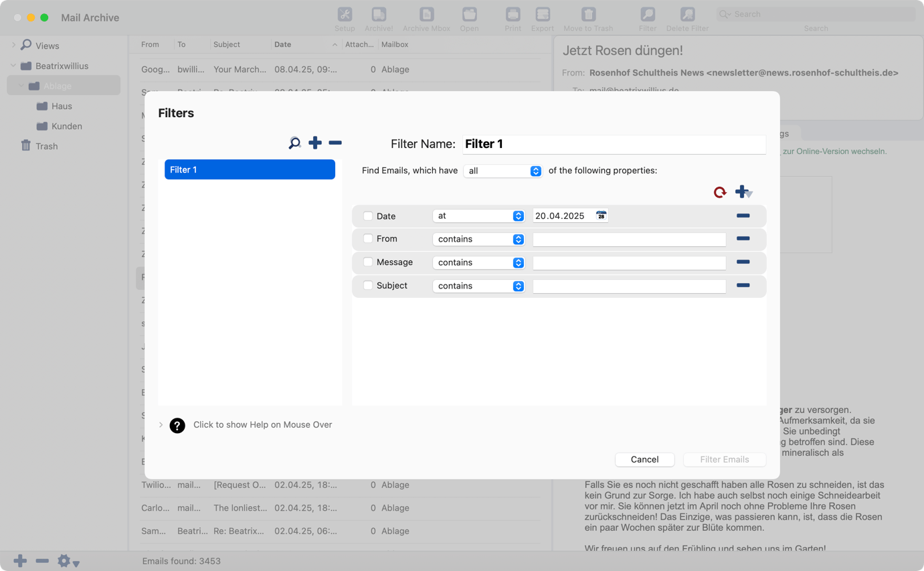Expand the Help on Mouse Over section
Viewport: 924px width, 571px height.
[x=161, y=425]
